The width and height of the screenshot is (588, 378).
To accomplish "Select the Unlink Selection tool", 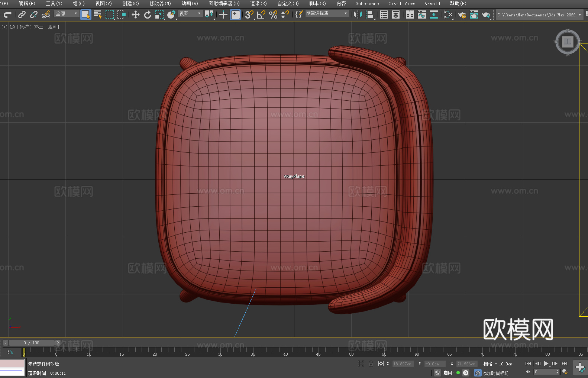I will (x=34, y=14).
